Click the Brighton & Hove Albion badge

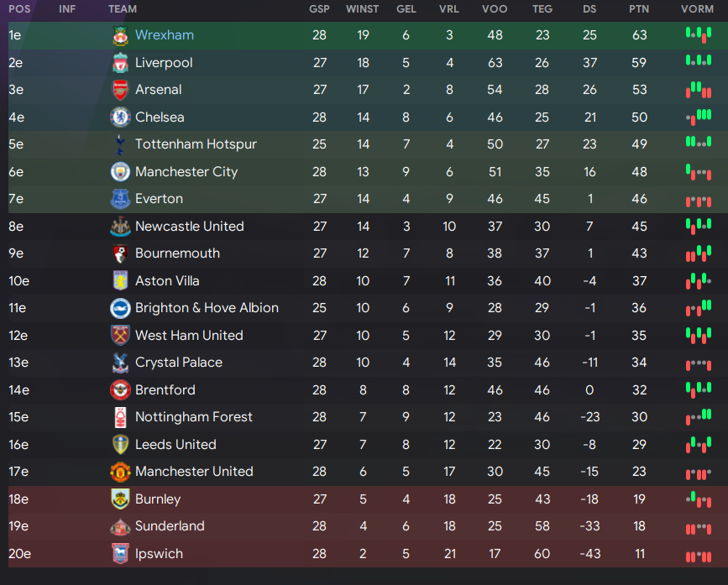click(x=120, y=308)
